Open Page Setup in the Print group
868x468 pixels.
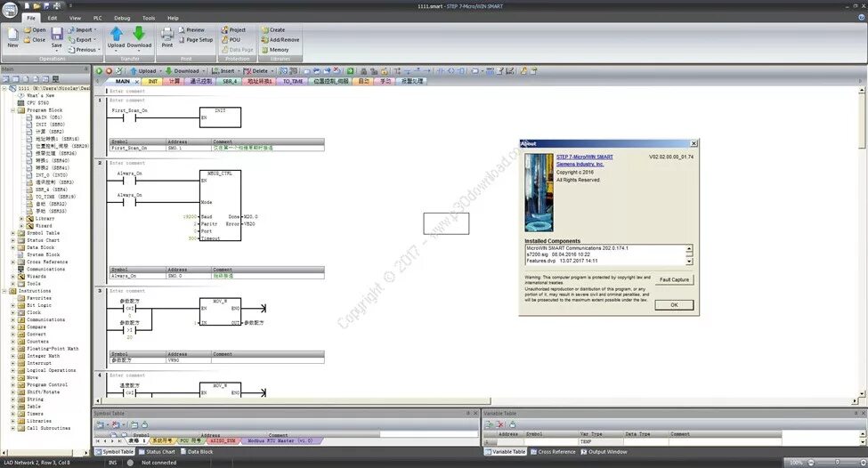(196, 40)
